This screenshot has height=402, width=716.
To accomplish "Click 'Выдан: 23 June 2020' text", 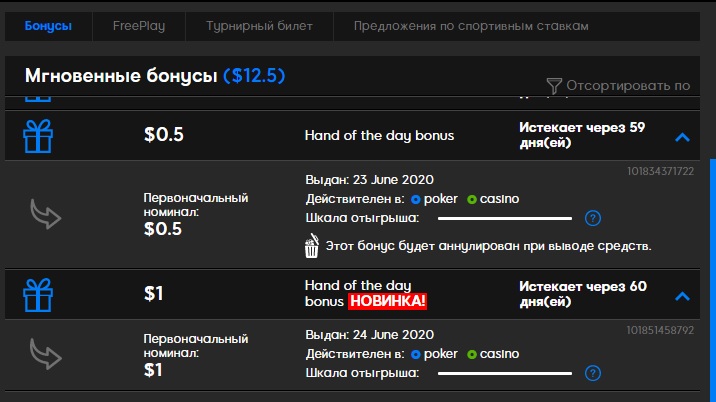I will coord(369,180).
